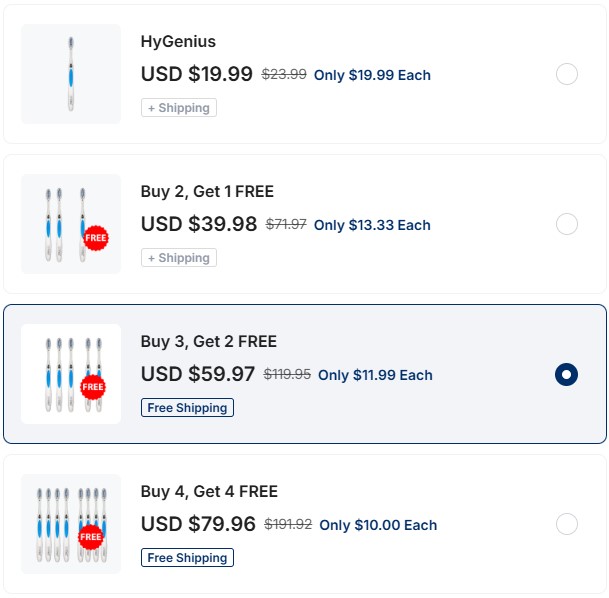Click the Only $10.00 Each text
The image size is (609, 598).
[378, 525]
